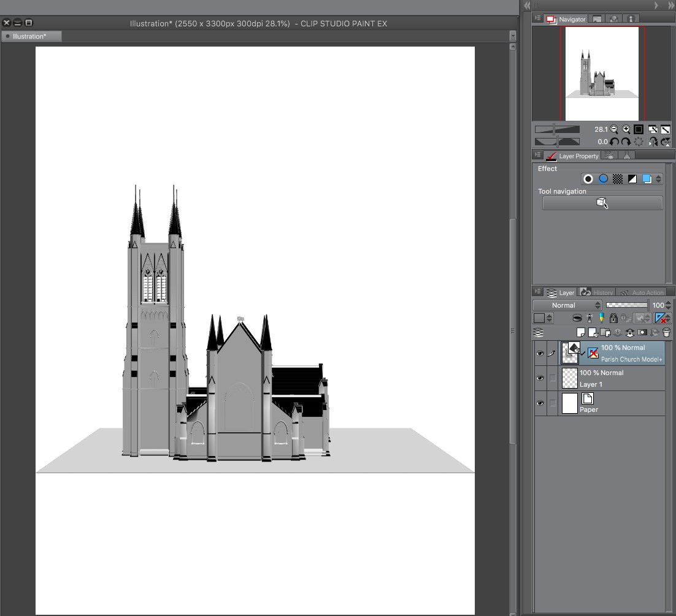676x616 pixels.
Task: Click the zoom out magnifier in Navigator
Action: (x=614, y=129)
